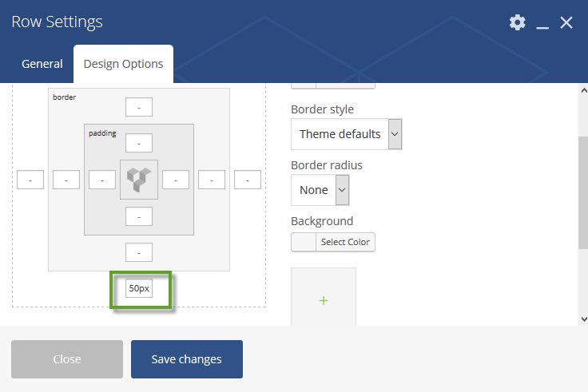The width and height of the screenshot is (588, 392).
Task: Open the settings gear icon in header
Action: tap(517, 22)
